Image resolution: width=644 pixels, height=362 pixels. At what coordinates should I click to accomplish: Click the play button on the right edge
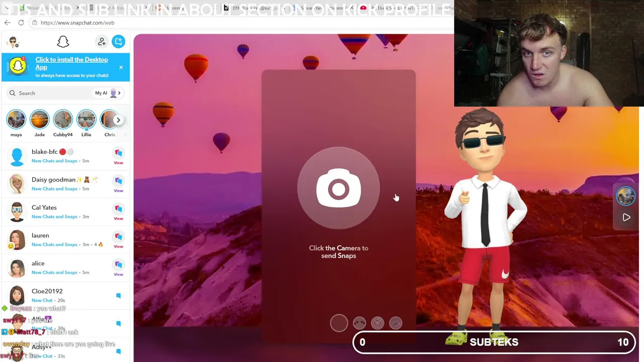(x=626, y=217)
